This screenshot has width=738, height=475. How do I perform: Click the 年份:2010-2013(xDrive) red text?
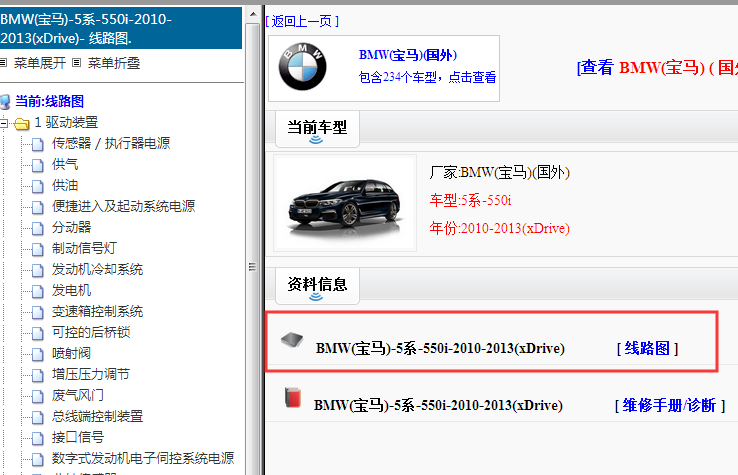click(x=499, y=228)
